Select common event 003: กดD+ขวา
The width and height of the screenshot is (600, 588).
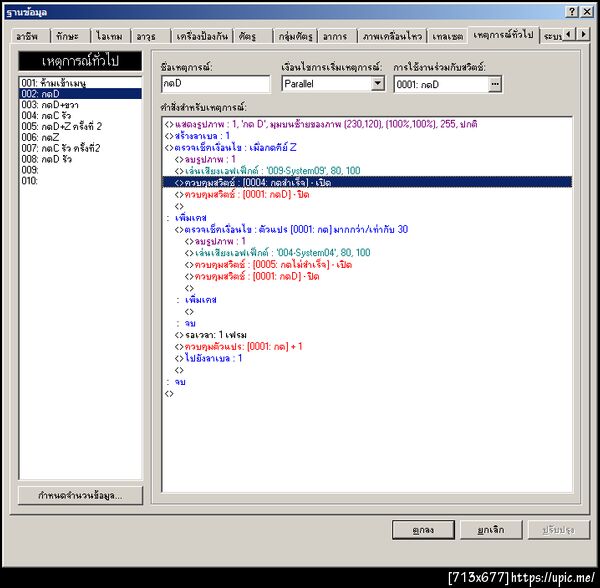click(80, 104)
